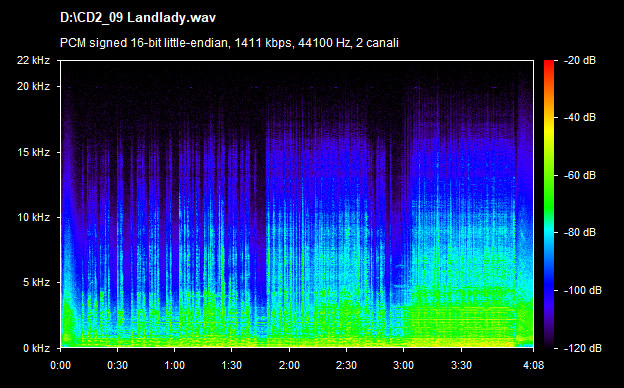Click the -20 dB scale label
The height and width of the screenshot is (388, 624).
pyautogui.click(x=580, y=60)
